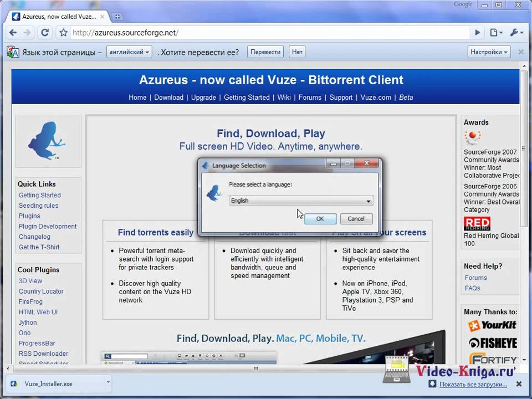The image size is (532, 399).
Task: Open the Upgrade navigation link
Action: pyautogui.click(x=203, y=98)
